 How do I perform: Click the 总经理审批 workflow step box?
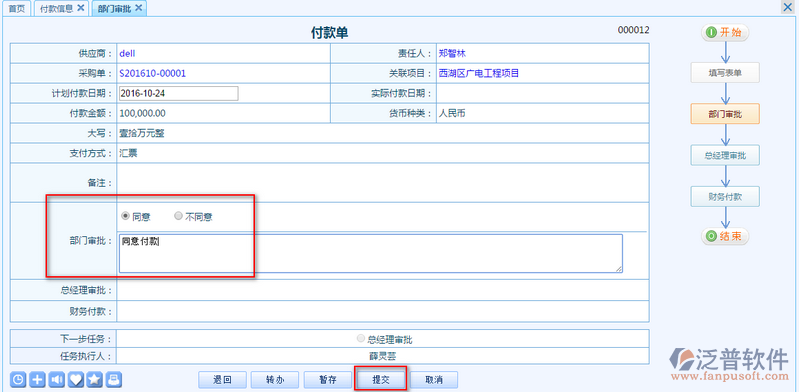725,155
